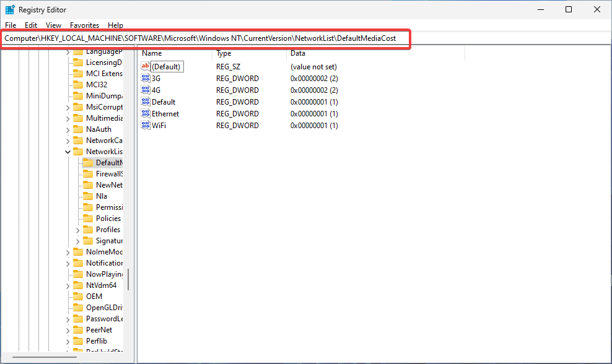Click the REG_SZ type cell

[x=229, y=67]
